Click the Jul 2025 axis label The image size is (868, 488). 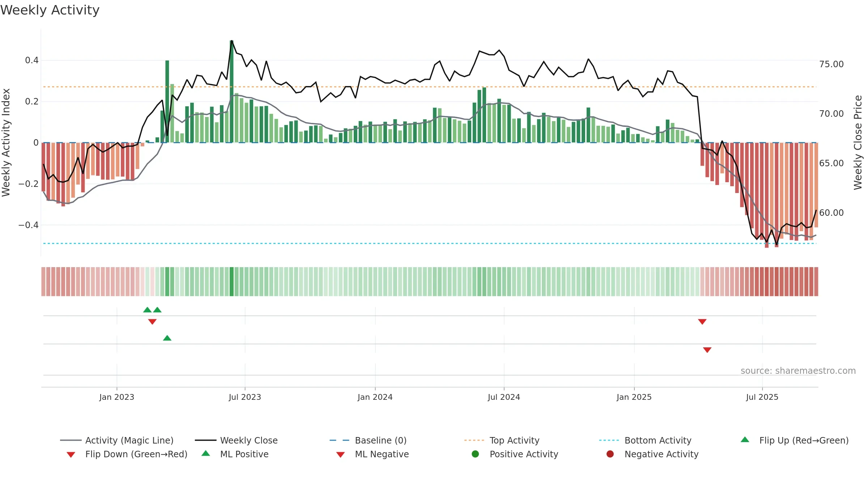click(x=762, y=397)
